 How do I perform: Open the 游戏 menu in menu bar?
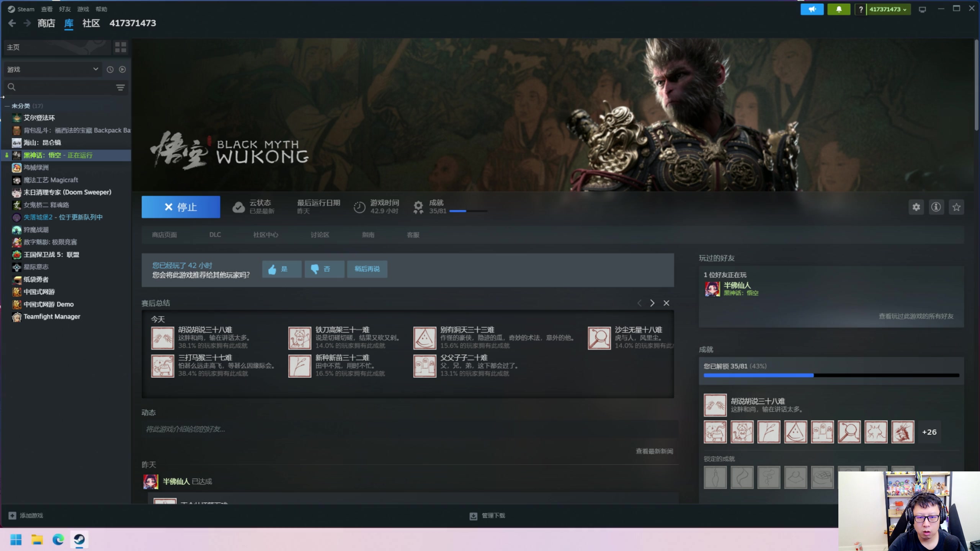83,9
